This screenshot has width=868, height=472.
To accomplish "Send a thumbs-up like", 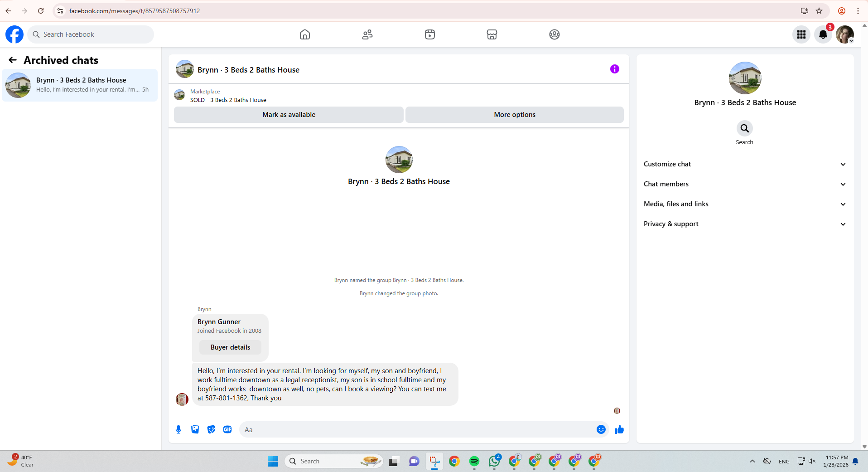I will click(x=619, y=429).
